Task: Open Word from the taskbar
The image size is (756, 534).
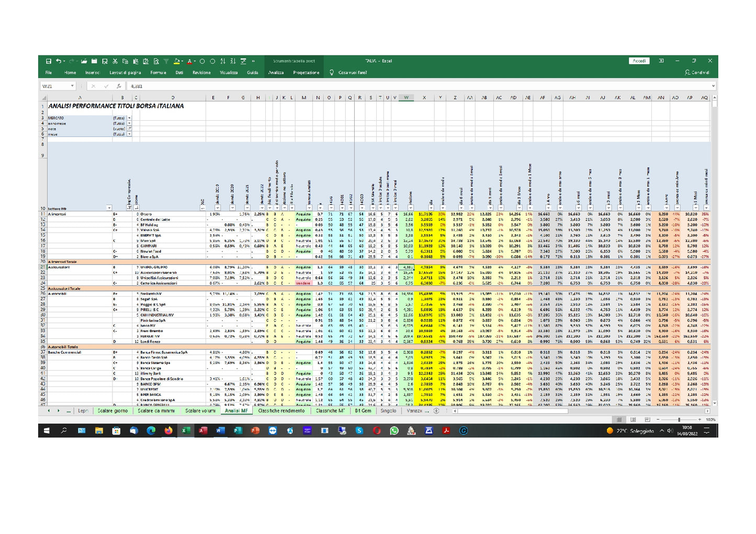Action: coord(220,431)
